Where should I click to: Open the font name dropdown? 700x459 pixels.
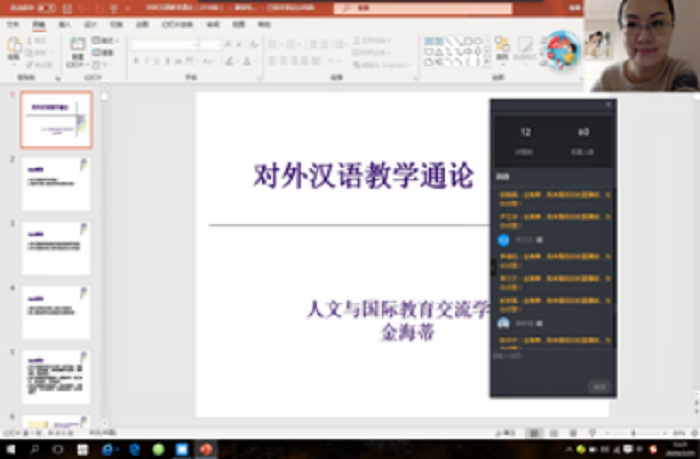163,44
